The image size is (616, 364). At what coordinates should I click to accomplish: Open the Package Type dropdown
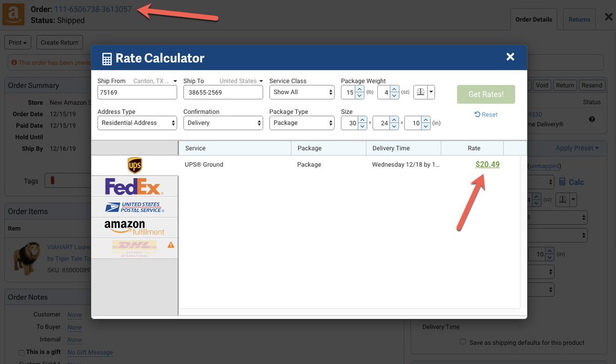[x=302, y=123]
